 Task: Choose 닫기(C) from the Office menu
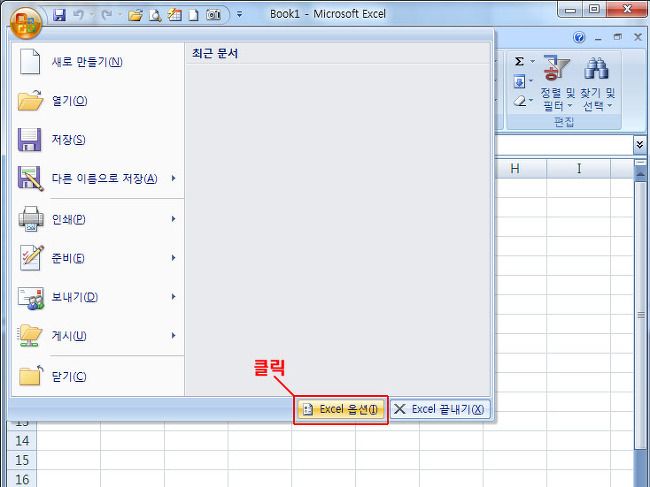tap(98, 376)
